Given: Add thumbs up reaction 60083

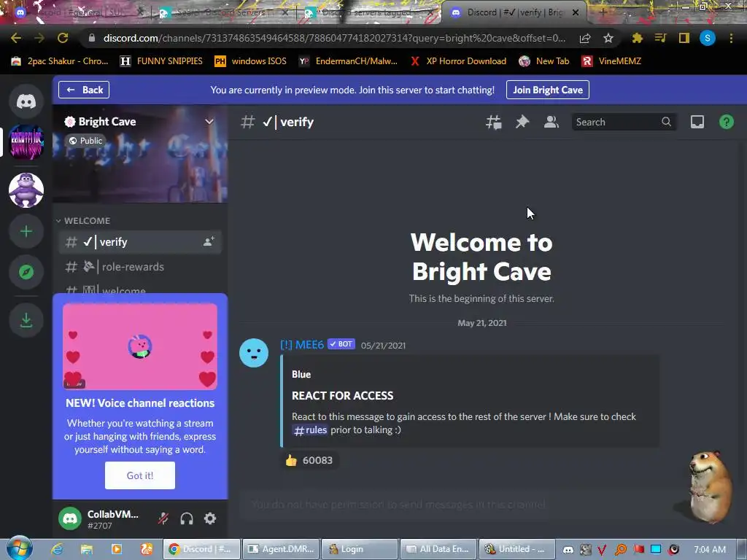Looking at the screenshot, I should (x=309, y=460).
